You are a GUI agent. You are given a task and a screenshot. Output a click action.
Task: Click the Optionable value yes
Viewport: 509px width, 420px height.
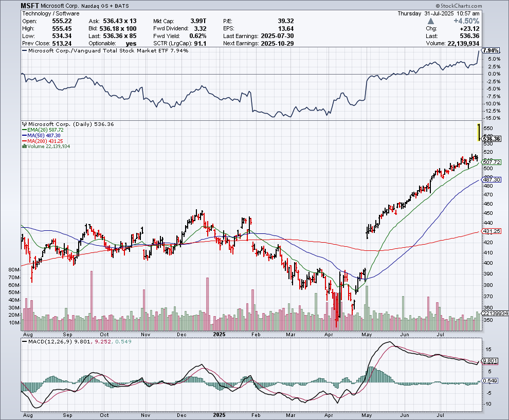coord(131,44)
